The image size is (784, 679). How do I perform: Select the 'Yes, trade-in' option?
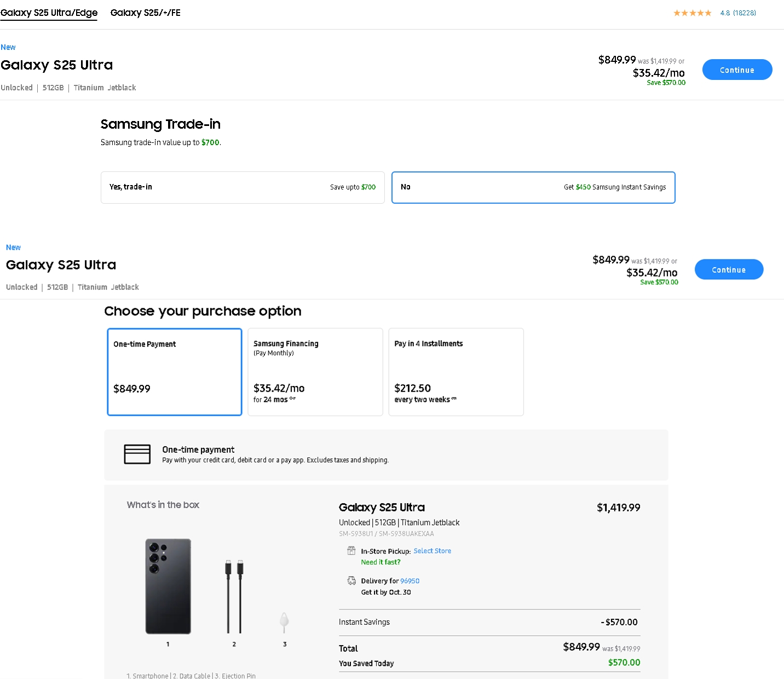pos(243,187)
